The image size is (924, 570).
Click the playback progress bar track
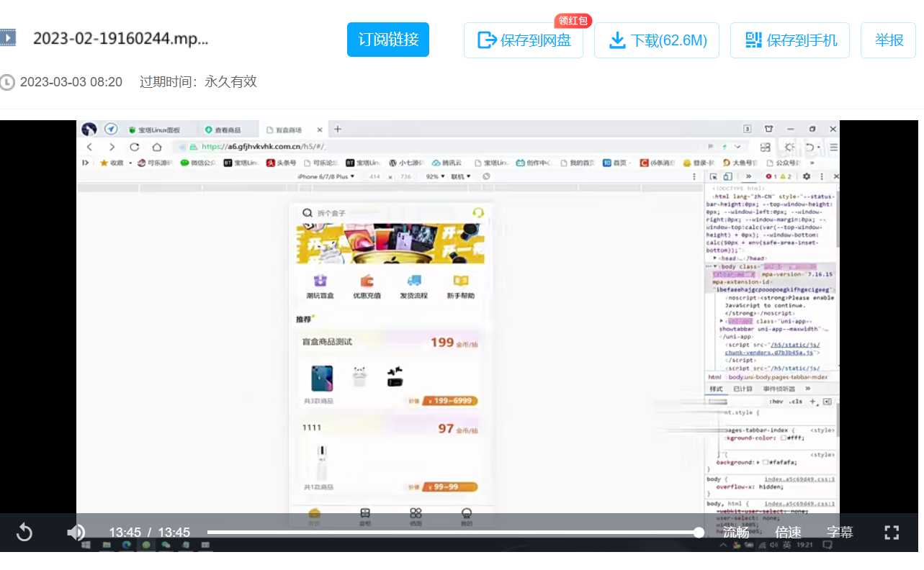click(x=453, y=533)
